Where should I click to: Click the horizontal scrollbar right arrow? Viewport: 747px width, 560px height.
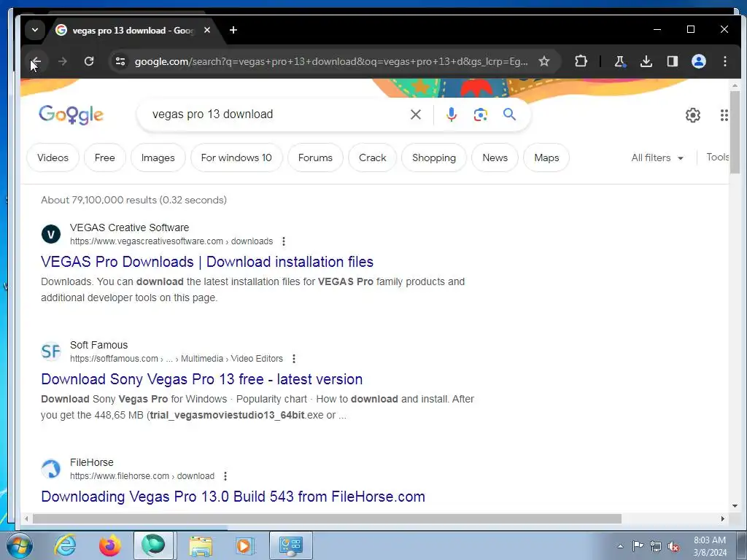tap(723, 518)
